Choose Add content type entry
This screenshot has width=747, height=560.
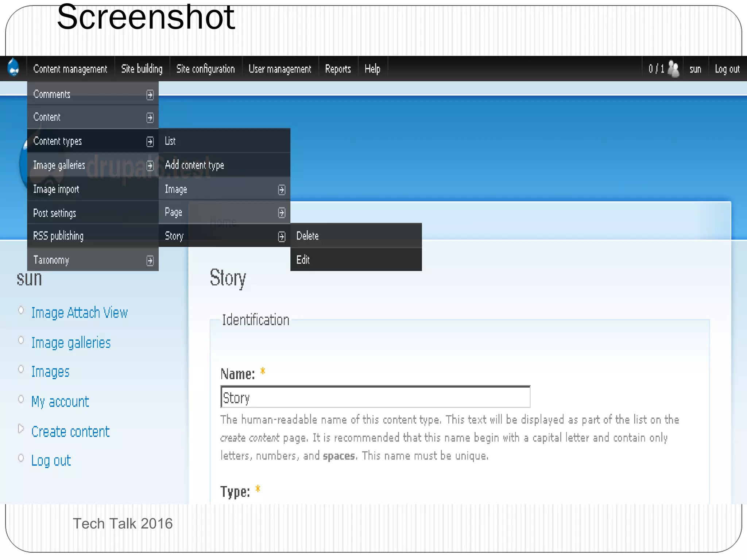224,165
